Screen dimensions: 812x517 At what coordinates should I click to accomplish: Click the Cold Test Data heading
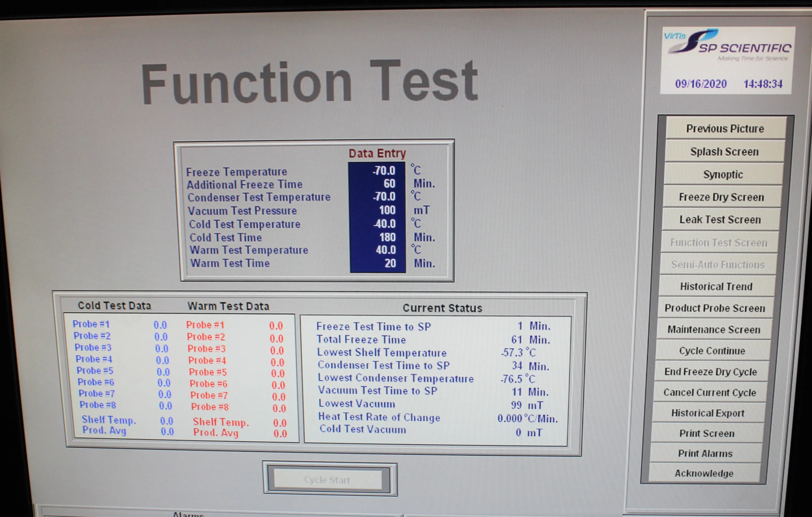pyautogui.click(x=115, y=305)
